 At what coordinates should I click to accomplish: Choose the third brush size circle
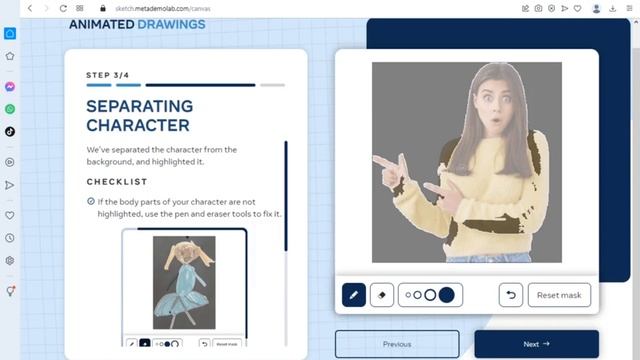(x=430, y=295)
